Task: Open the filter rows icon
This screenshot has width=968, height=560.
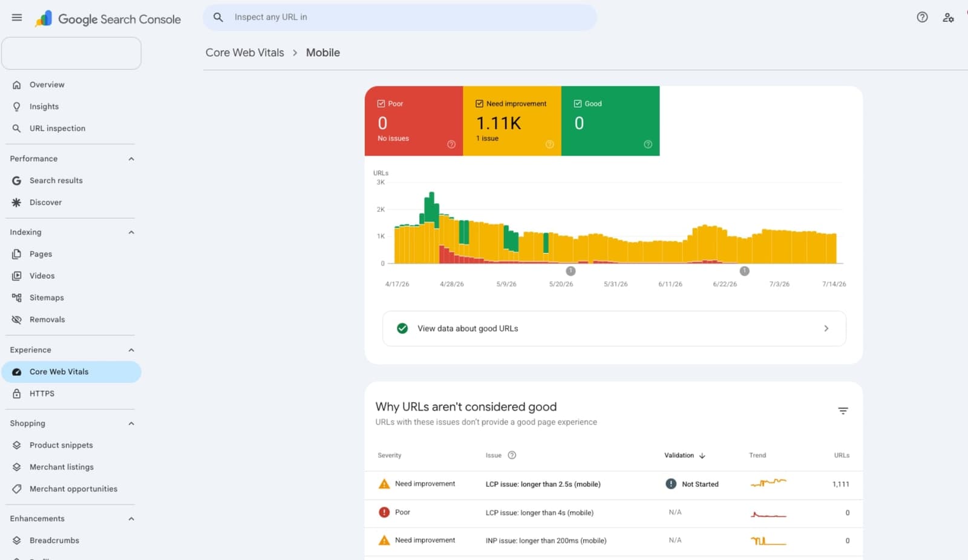Action: coord(843,411)
